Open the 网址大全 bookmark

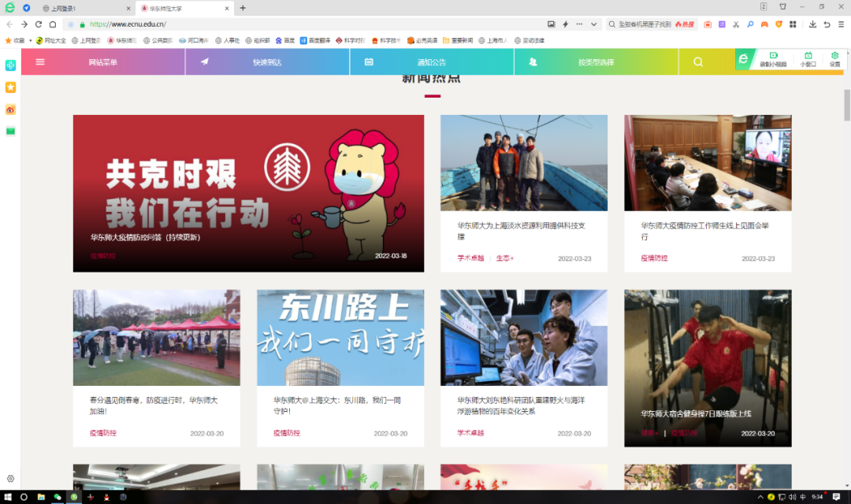tap(51, 40)
